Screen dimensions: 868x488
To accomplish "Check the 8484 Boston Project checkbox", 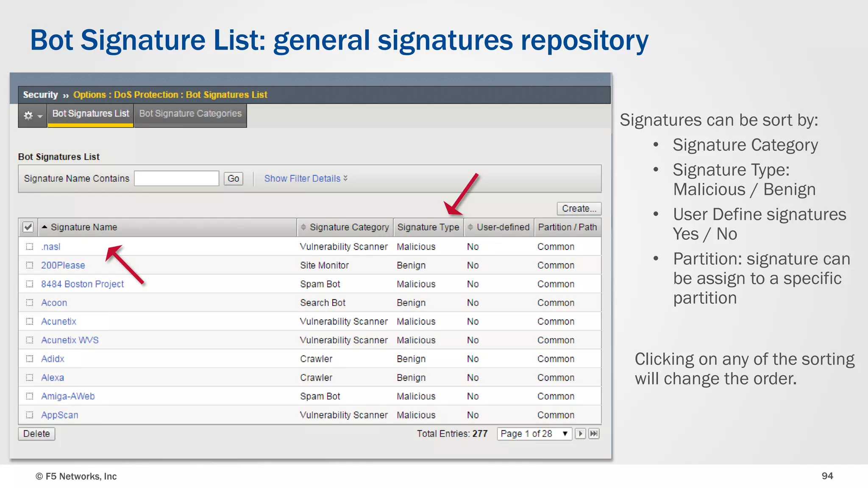I will (30, 284).
